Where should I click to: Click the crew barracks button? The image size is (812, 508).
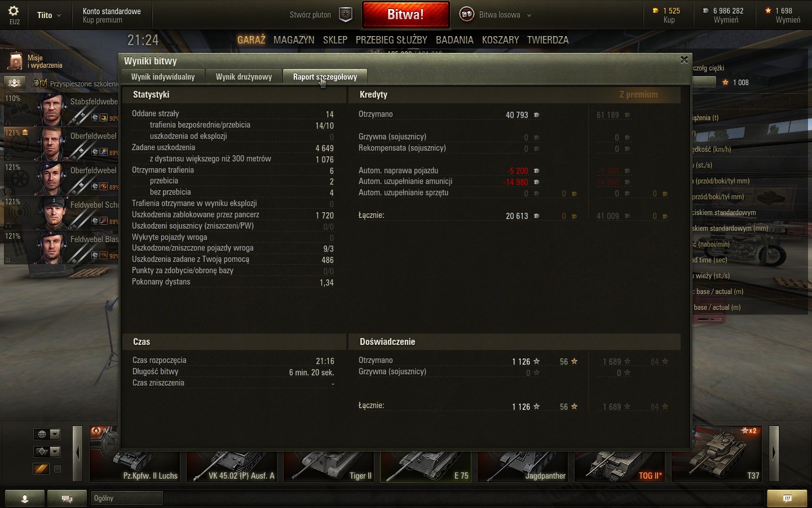coord(15,83)
